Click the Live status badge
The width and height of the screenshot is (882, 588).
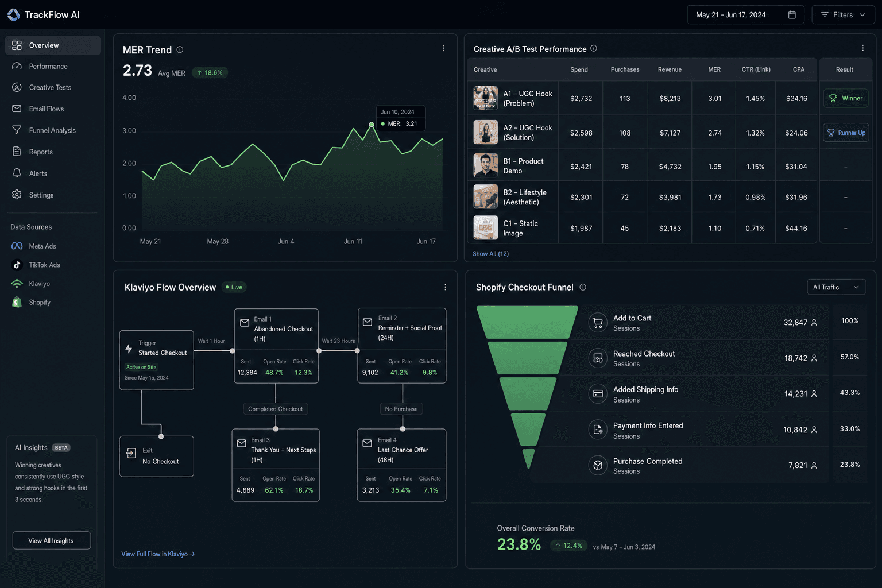(234, 287)
